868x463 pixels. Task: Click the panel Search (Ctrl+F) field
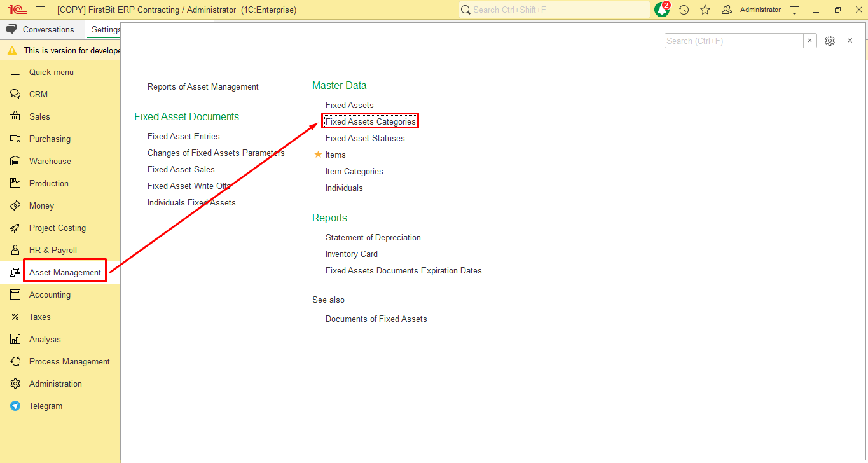[x=733, y=41]
